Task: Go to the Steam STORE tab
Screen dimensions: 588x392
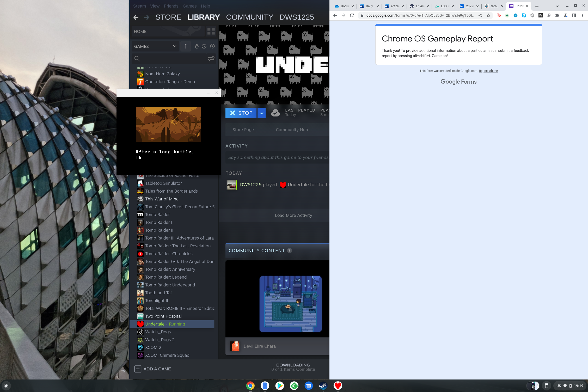Action: [168, 17]
